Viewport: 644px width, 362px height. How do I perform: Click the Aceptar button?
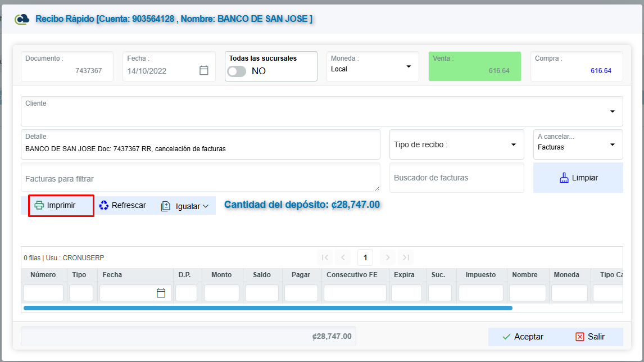click(x=523, y=337)
